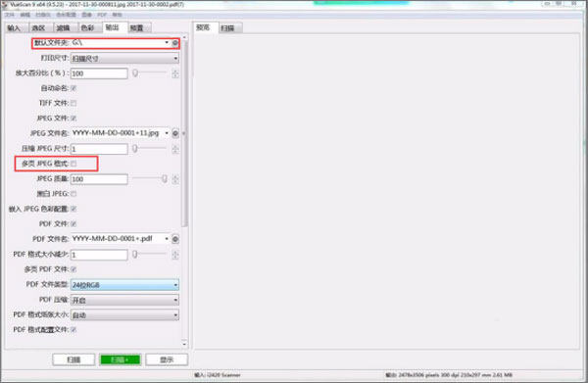The image size is (588, 383).
Task: Click the settings panel vertical scrollbar thumb
Action: tap(184, 134)
